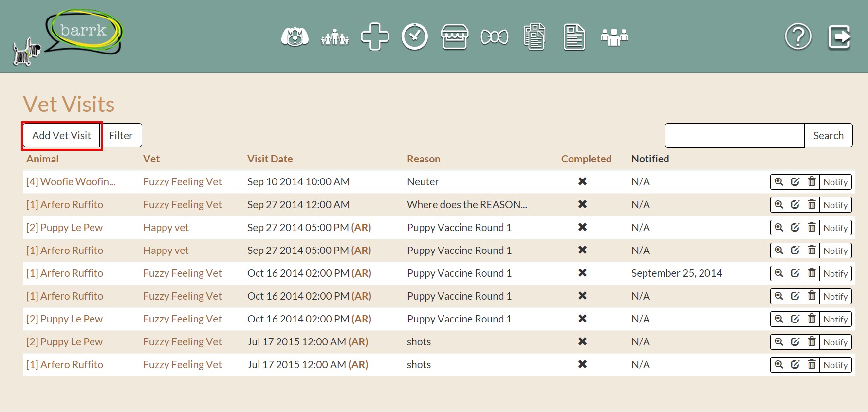Click 'September 25, 2014' notified date text
The width and height of the screenshot is (868, 412).
click(x=677, y=273)
